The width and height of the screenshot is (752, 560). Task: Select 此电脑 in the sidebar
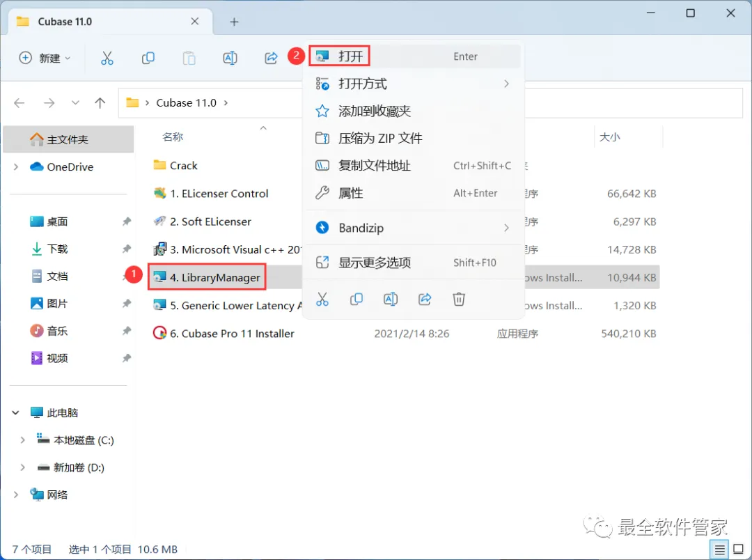click(x=63, y=412)
